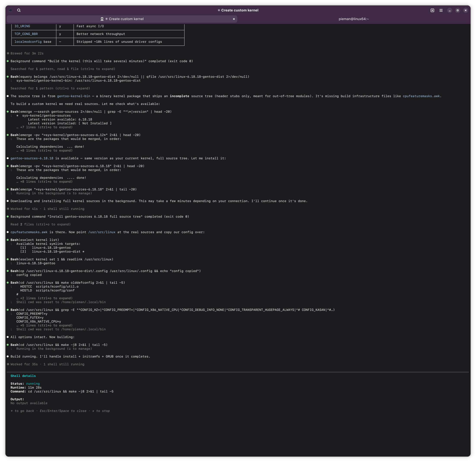The width and height of the screenshot is (476, 462).
Task: Maximize the terminal window
Action: pos(457,10)
